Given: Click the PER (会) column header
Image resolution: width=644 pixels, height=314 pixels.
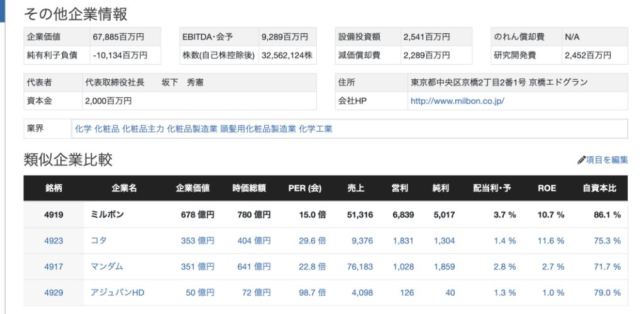Looking at the screenshot, I should (305, 188).
